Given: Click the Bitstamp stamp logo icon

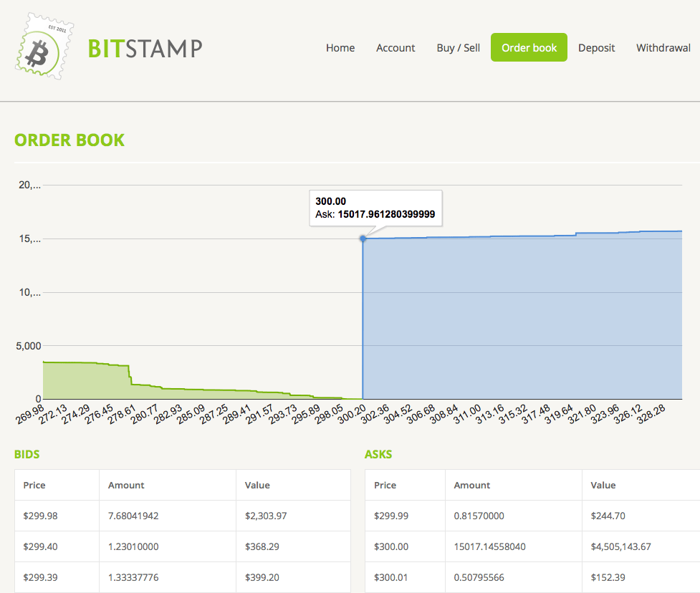Looking at the screenshot, I should (x=44, y=47).
